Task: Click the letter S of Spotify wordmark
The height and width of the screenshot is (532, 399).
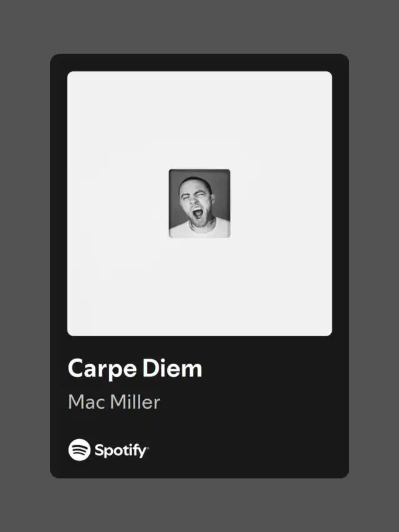Action: click(99, 450)
